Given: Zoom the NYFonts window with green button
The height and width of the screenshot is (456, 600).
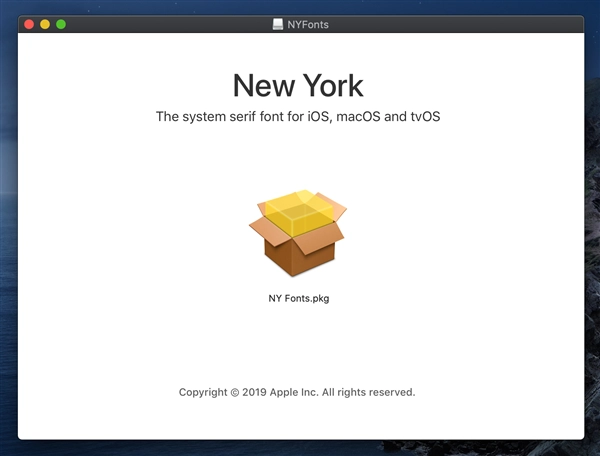Looking at the screenshot, I should [61, 24].
